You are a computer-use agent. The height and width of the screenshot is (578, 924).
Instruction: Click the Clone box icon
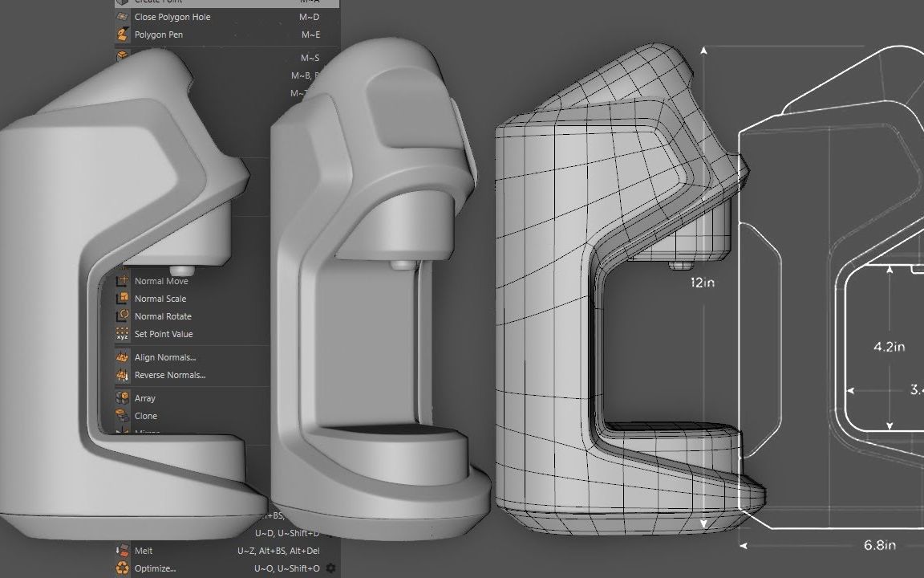[124, 416]
